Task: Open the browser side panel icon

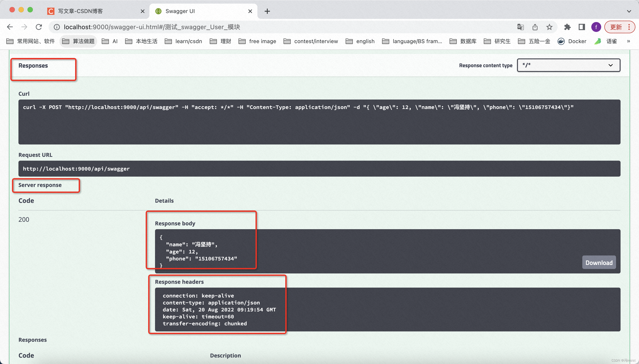Action: click(x=581, y=27)
